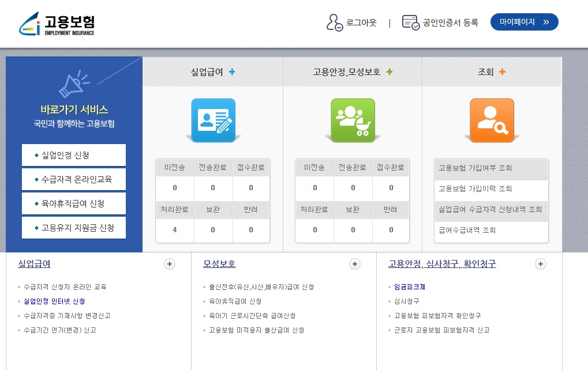
Task: Click the 고용보험 logo
Action: click(x=57, y=24)
